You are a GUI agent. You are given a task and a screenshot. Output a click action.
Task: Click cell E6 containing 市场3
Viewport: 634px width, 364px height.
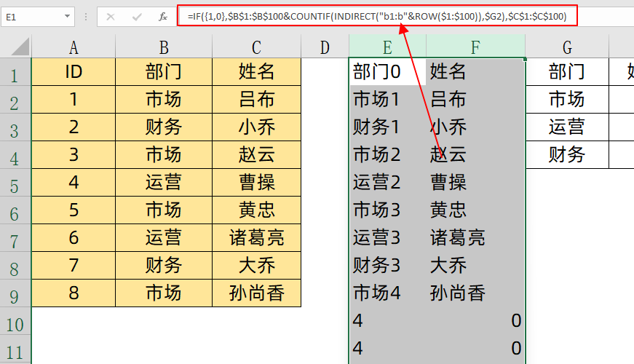(x=387, y=210)
